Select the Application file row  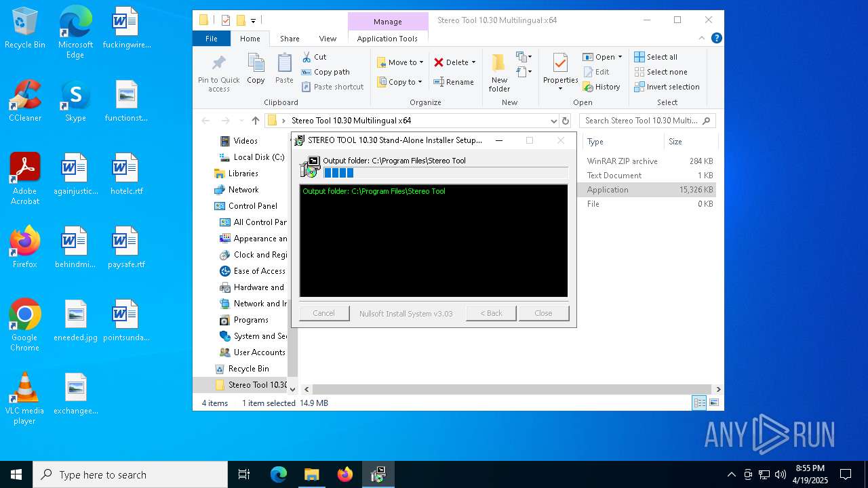648,190
